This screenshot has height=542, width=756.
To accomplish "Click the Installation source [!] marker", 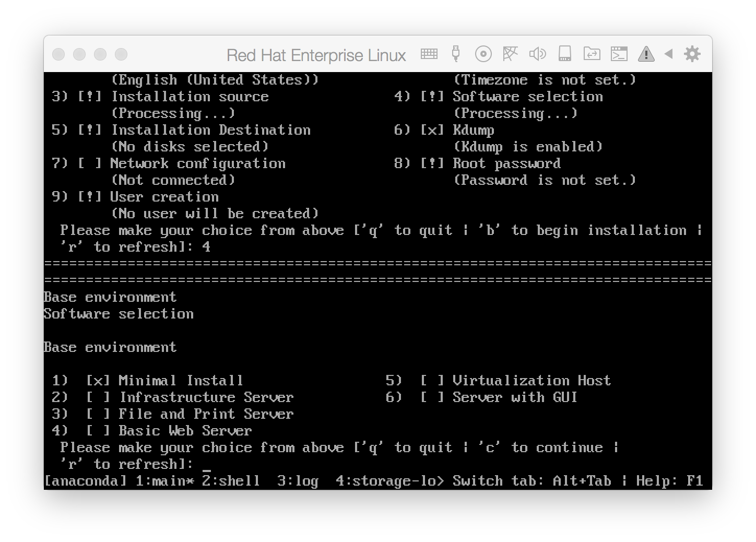I will (89, 97).
